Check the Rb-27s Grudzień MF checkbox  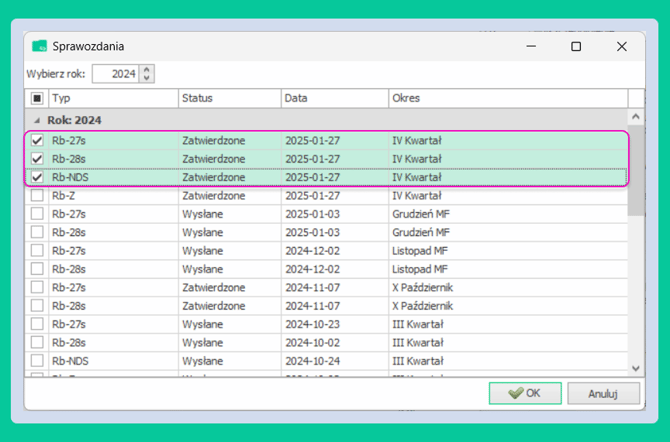tap(37, 214)
